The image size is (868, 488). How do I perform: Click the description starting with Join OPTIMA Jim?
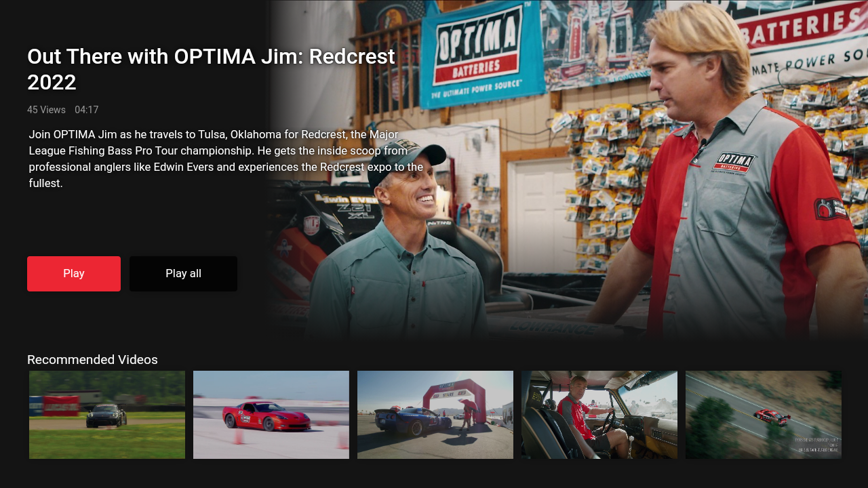click(x=226, y=159)
